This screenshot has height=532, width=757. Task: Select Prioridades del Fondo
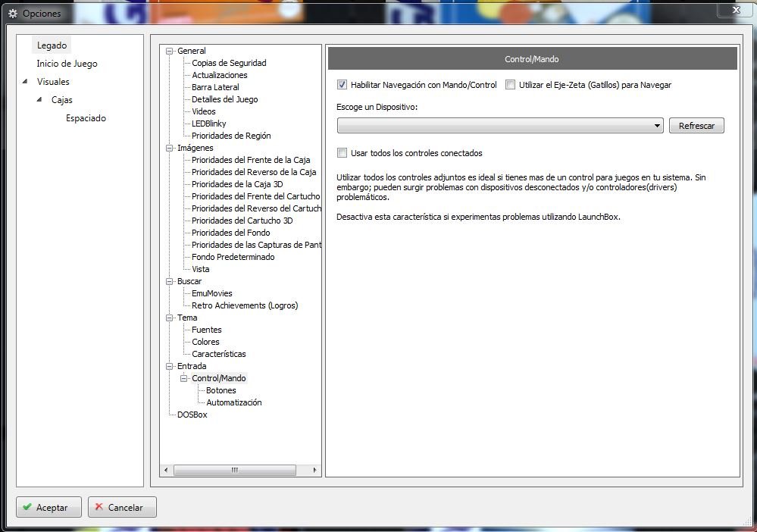pyautogui.click(x=231, y=233)
